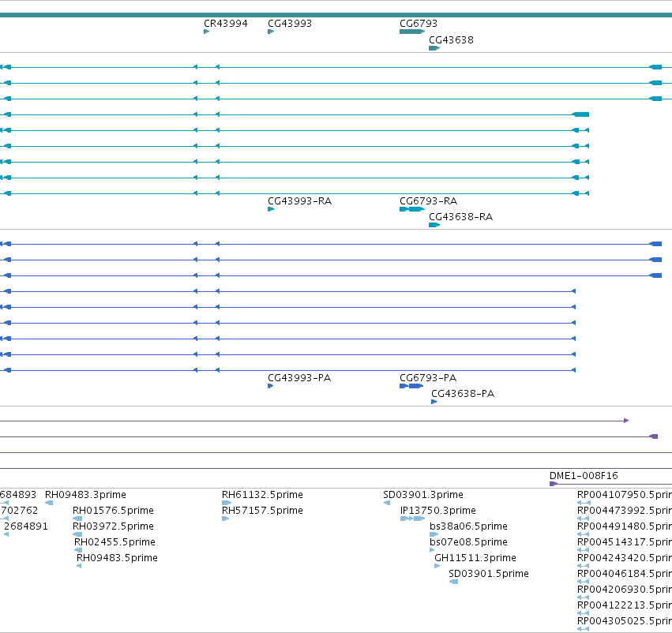Click the thick teal bar at the top
The width and height of the screenshot is (672, 633).
(336, 15)
